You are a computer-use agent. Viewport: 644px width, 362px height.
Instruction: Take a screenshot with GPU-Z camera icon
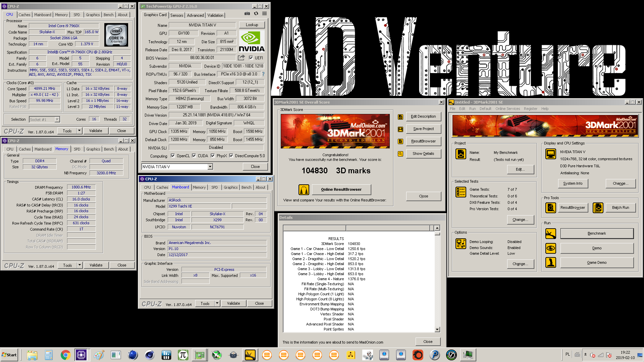[x=247, y=14]
